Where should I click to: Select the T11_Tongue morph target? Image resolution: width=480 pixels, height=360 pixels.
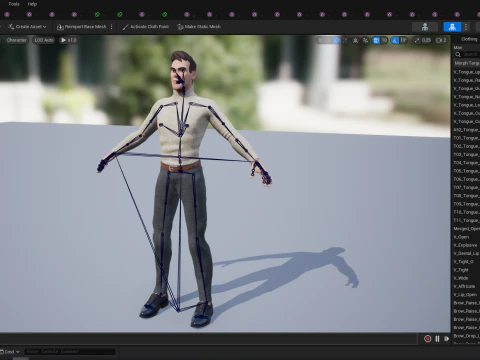click(x=466, y=221)
